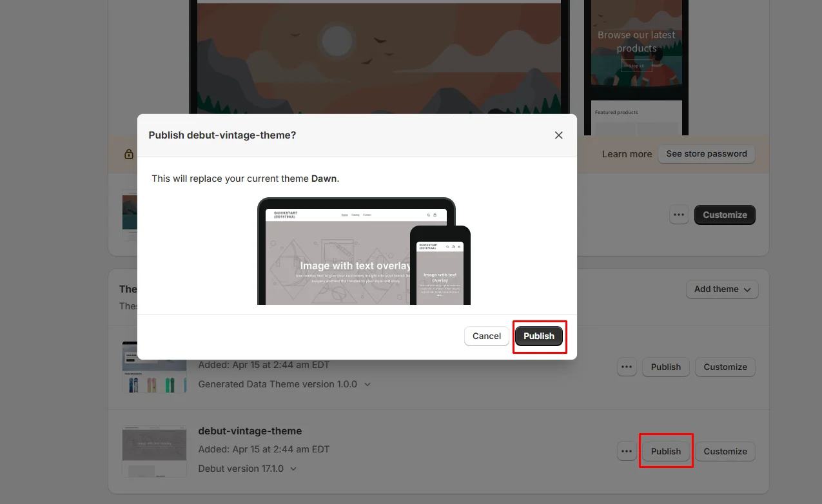Expand Debut version 17.1.0 dropdown
This screenshot has height=504, width=822.
point(294,469)
